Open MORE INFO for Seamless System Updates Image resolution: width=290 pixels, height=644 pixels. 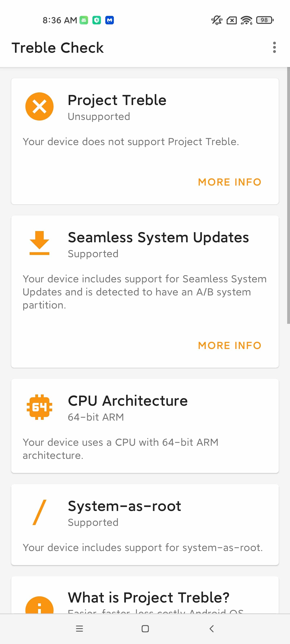(229, 346)
